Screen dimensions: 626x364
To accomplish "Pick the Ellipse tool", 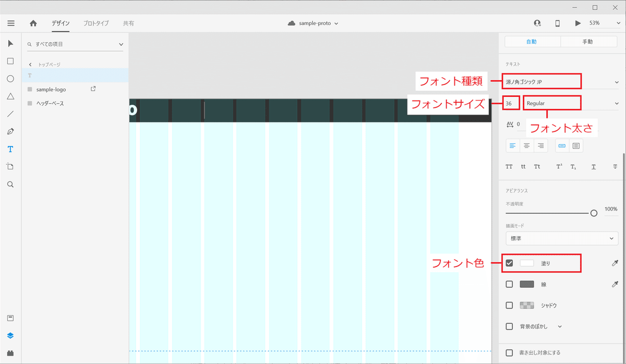I will 10,79.
